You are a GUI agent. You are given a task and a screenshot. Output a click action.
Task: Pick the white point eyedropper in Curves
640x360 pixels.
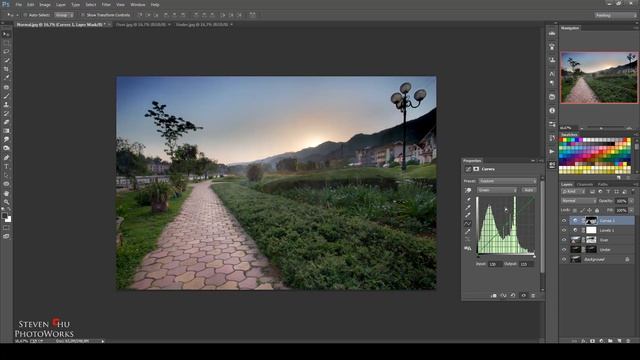point(468,215)
